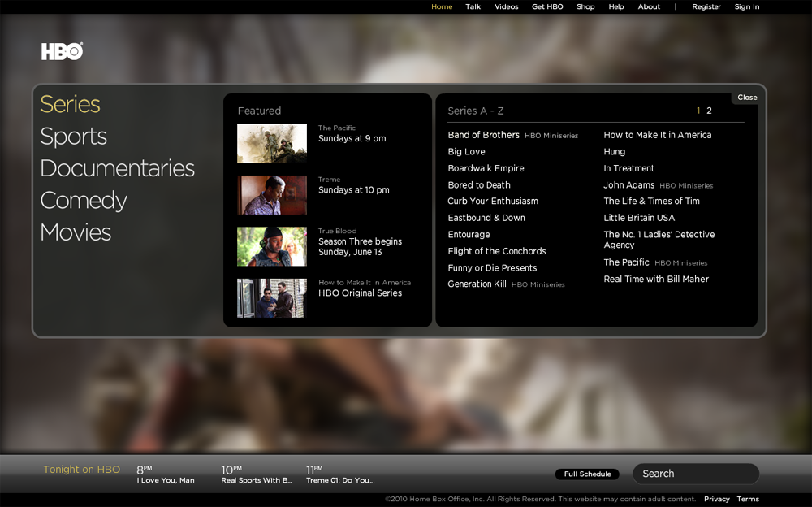Screen dimensions: 812x507
Task: Open The No. 1 Ladies' Detective Agency
Action: coord(659,240)
